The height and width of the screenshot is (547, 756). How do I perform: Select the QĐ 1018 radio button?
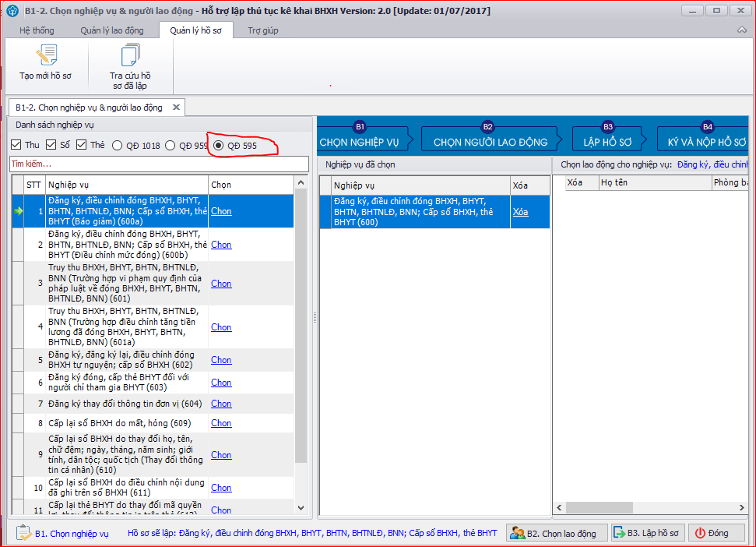117,146
